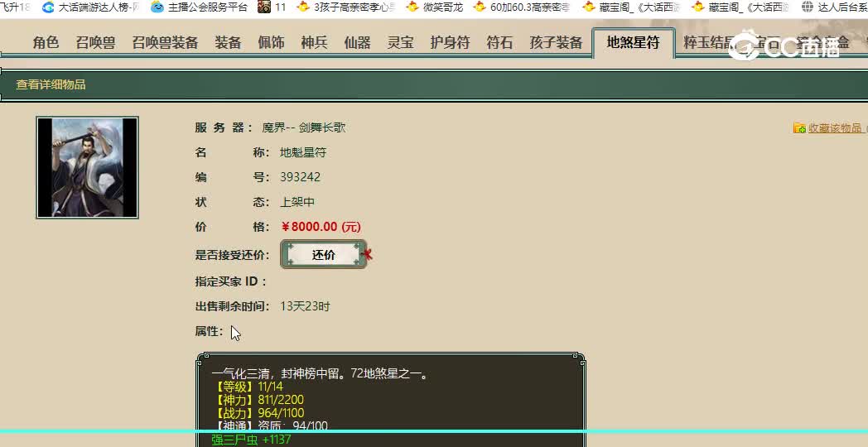Switch to the 角色 tab

(x=46, y=42)
